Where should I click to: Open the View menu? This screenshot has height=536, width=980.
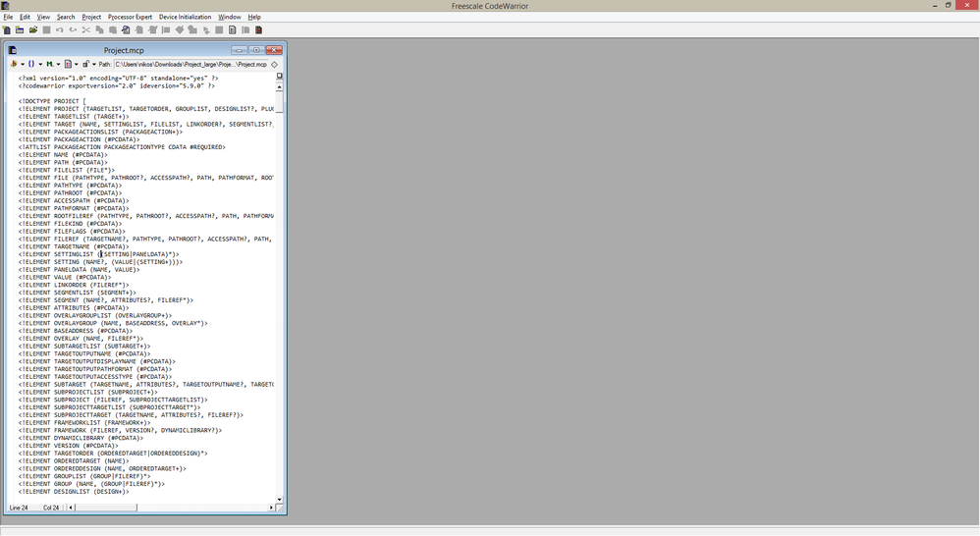point(43,17)
